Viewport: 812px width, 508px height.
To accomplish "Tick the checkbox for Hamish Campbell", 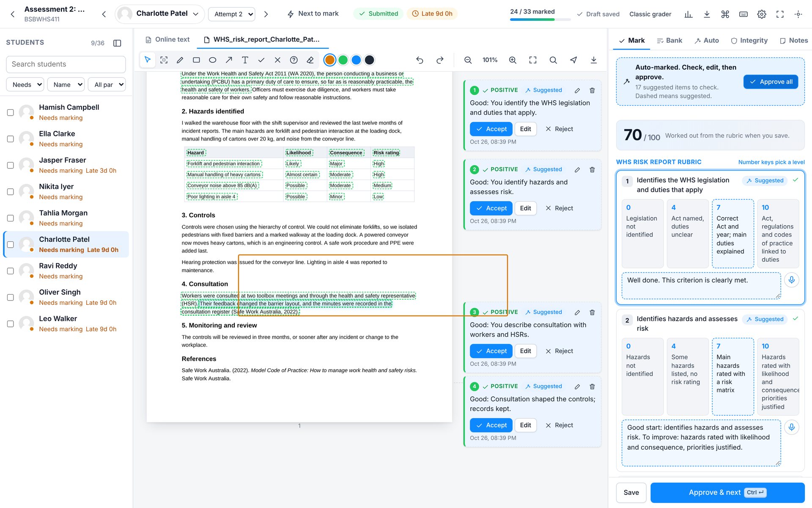I will tap(11, 112).
